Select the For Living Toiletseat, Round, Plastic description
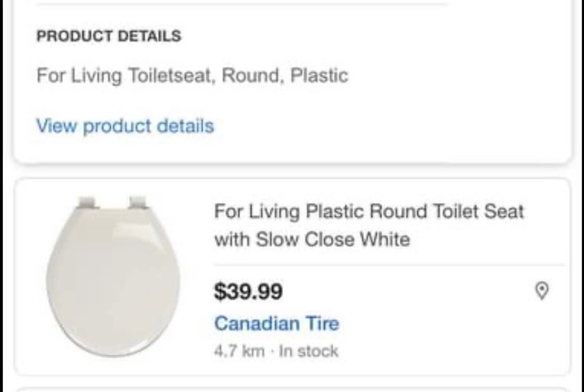Screen dimensions: 584x392 (192, 75)
